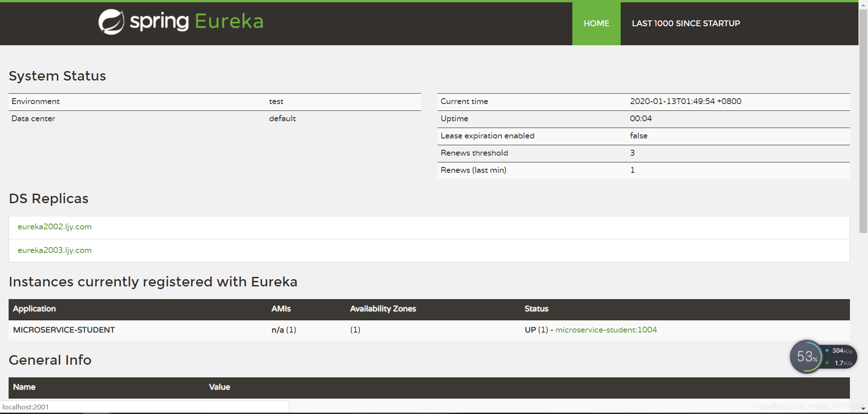868x414 pixels.
Task: Select the DS Replicas heading
Action: click(x=49, y=199)
